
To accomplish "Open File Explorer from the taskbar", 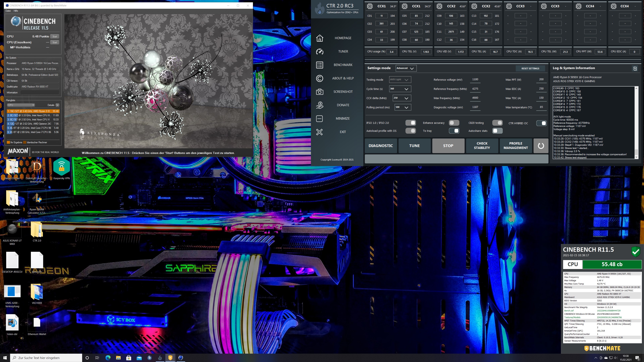I will pyautogui.click(x=118, y=358).
